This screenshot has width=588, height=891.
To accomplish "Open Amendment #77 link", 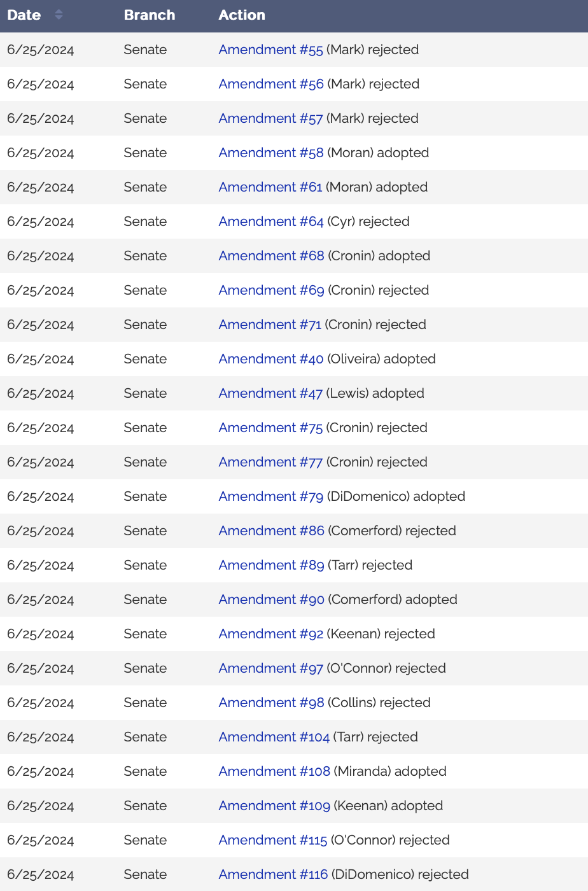I will point(270,462).
